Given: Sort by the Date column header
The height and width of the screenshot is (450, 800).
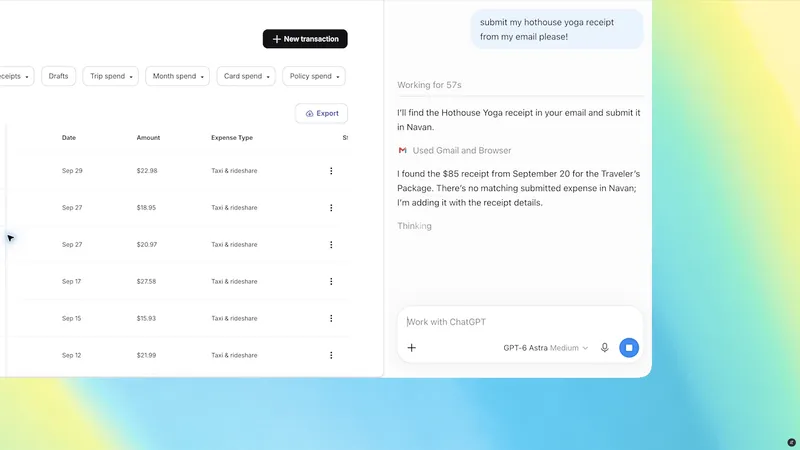Looking at the screenshot, I should click(x=69, y=138).
